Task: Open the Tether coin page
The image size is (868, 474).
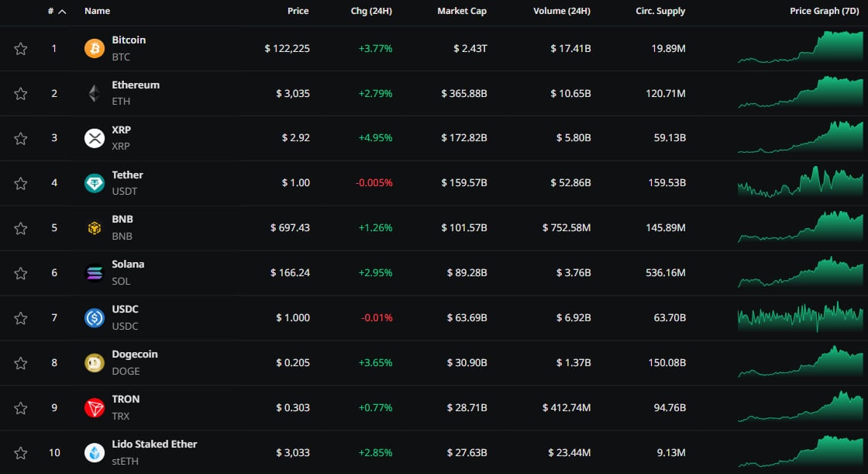Action: coord(127,175)
